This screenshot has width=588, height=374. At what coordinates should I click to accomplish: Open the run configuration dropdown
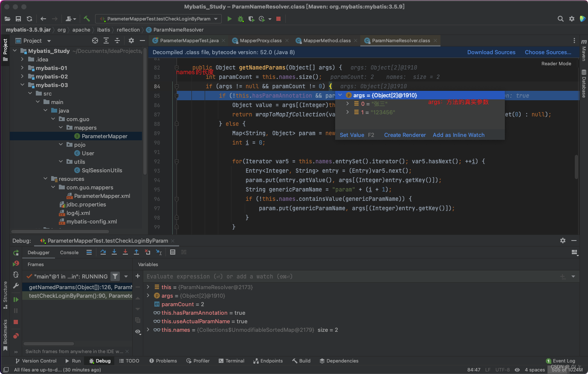(158, 19)
